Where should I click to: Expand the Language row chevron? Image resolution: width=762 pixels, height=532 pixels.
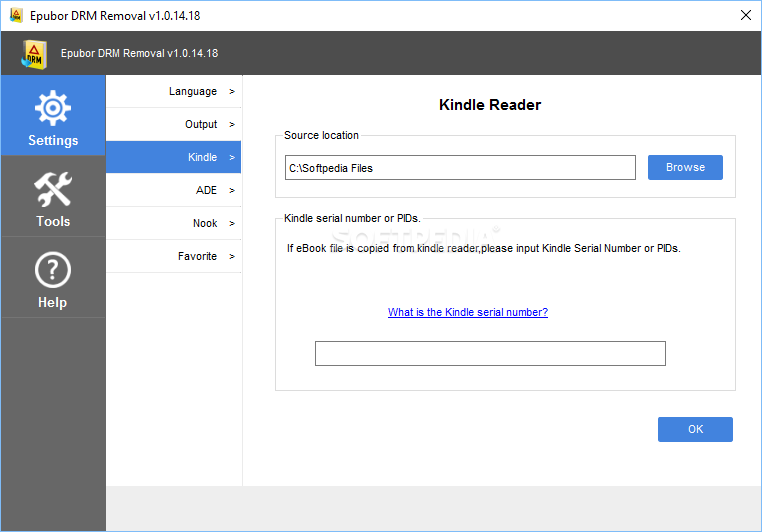point(232,91)
